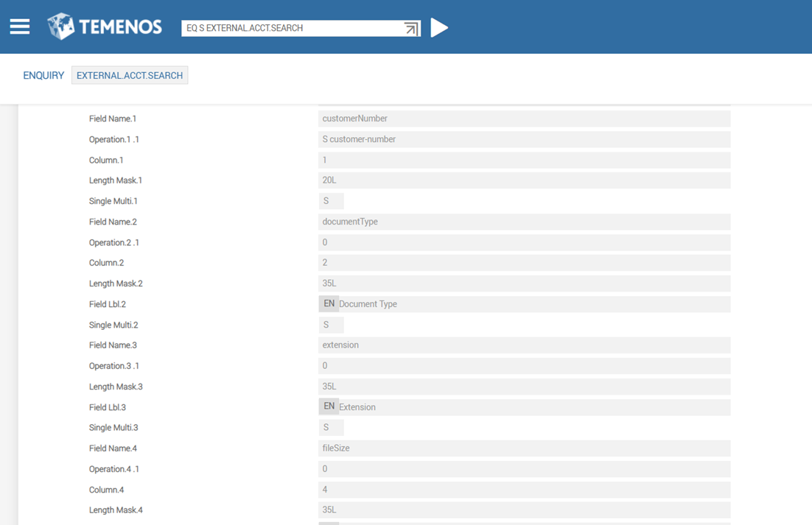
Task: Select the documentType field name box
Action: [x=524, y=222]
